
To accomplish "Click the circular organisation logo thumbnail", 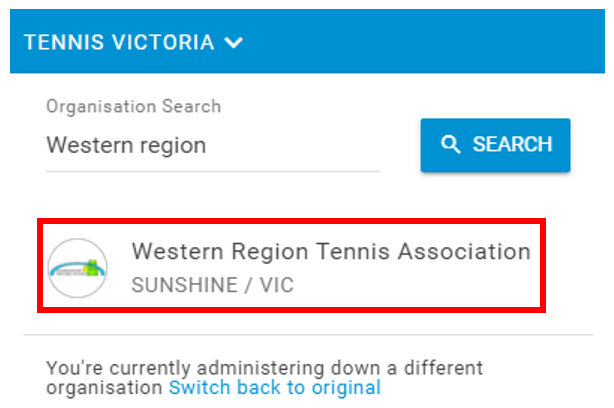I will 78,268.
